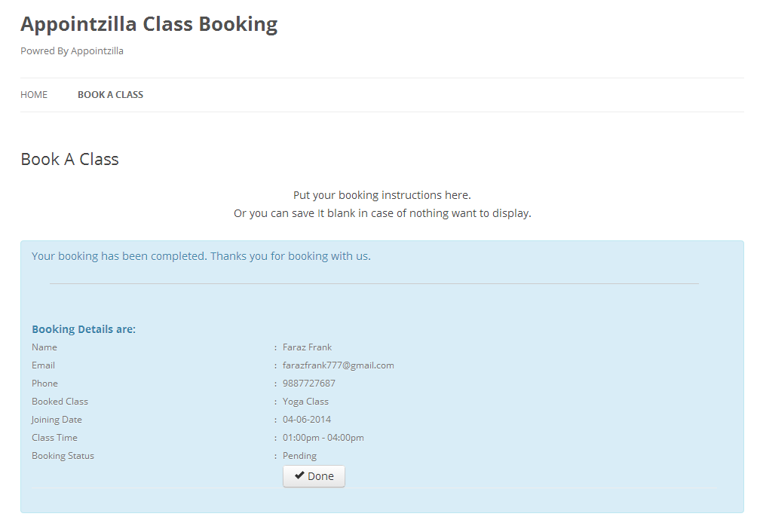Click the Booking Details are heading
This screenshot has height=532, width=760.
pyautogui.click(x=84, y=329)
